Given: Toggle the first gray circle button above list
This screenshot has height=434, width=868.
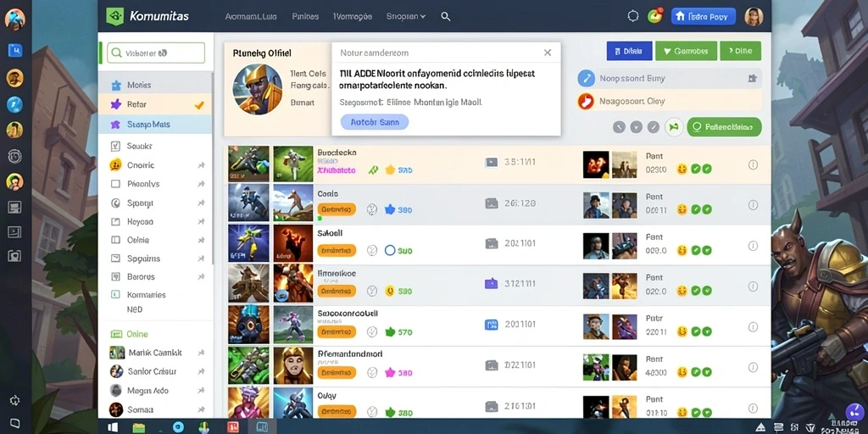Looking at the screenshot, I should coord(620,127).
